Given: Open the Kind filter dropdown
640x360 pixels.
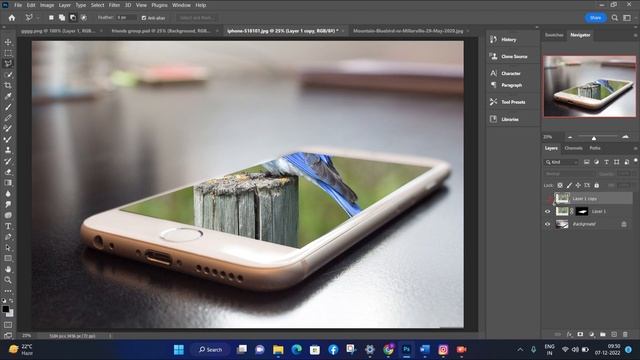Looking at the screenshot, I should (562, 162).
